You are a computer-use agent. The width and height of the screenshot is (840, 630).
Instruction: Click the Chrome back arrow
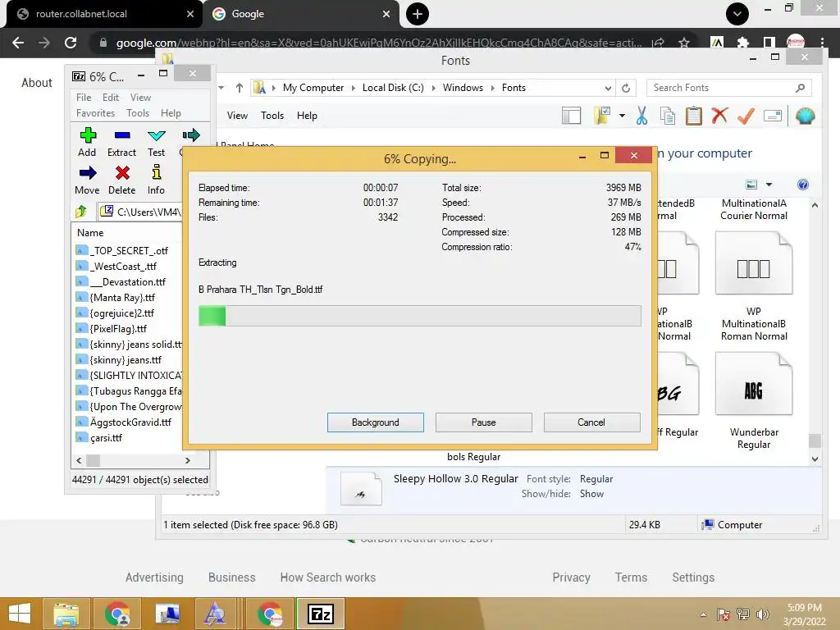coord(18,43)
